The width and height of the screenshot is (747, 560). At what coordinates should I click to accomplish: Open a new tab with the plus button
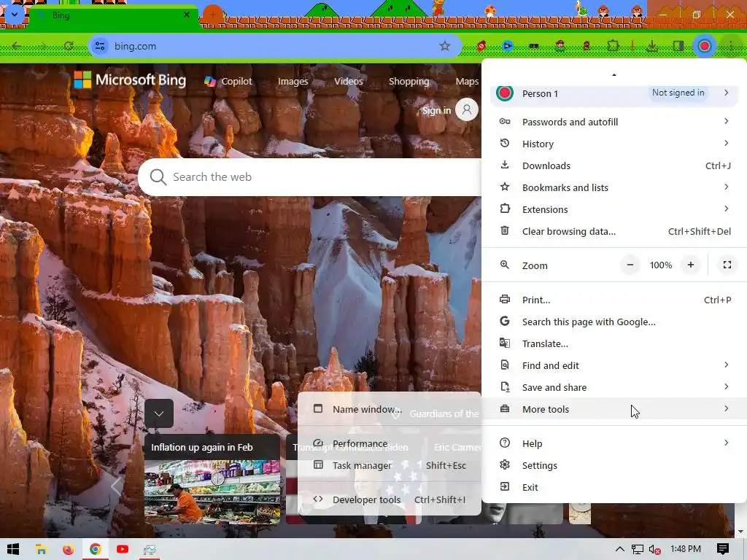click(x=213, y=15)
